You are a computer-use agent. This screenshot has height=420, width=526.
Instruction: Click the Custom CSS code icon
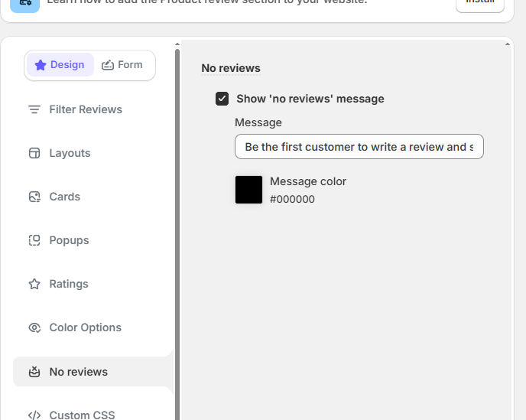click(x=34, y=415)
